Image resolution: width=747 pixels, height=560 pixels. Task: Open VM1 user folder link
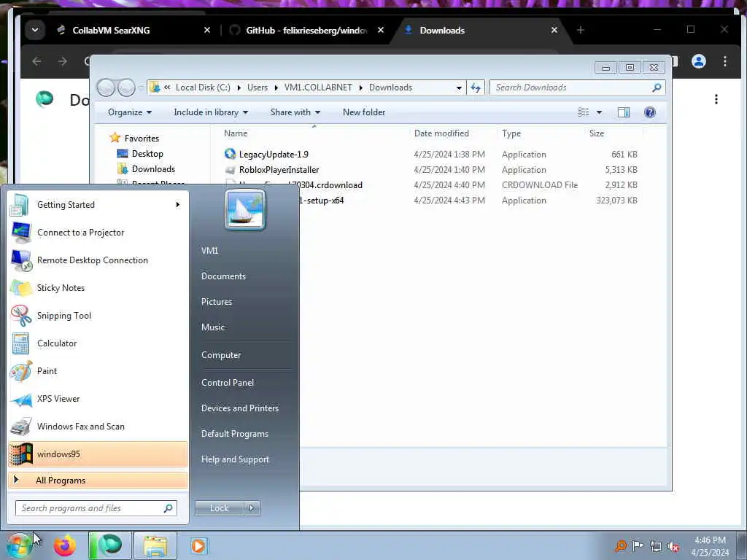209,251
